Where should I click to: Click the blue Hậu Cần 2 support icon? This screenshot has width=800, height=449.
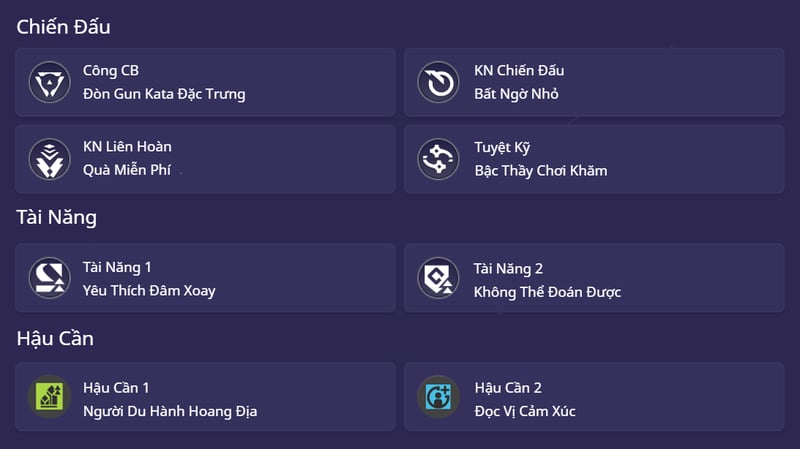point(437,397)
